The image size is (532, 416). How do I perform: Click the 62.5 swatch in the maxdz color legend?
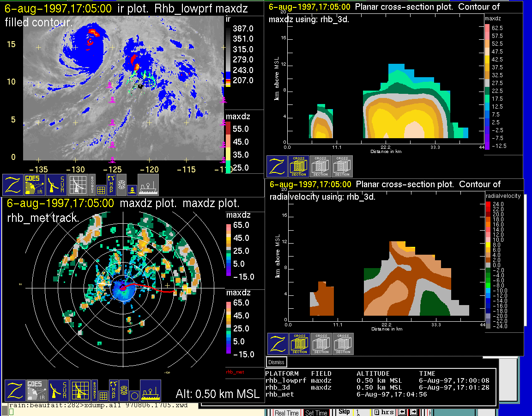[x=487, y=28]
